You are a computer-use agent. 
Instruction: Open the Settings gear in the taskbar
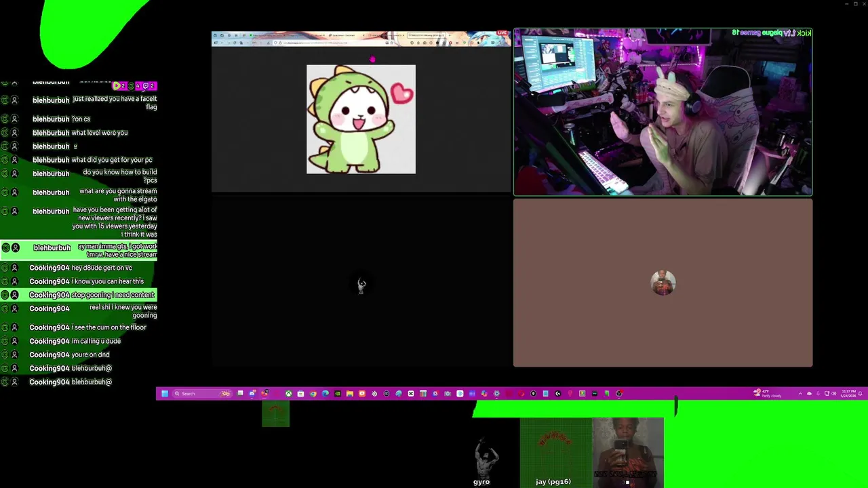pyautogui.click(x=496, y=393)
